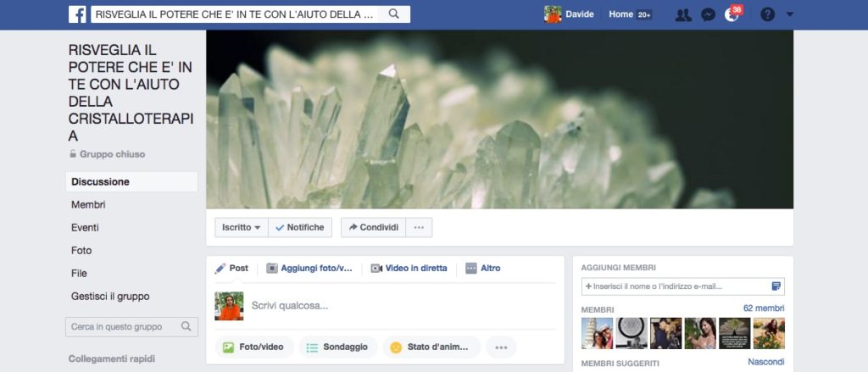Open fourth member thumbnail of woman by plants

(700, 333)
